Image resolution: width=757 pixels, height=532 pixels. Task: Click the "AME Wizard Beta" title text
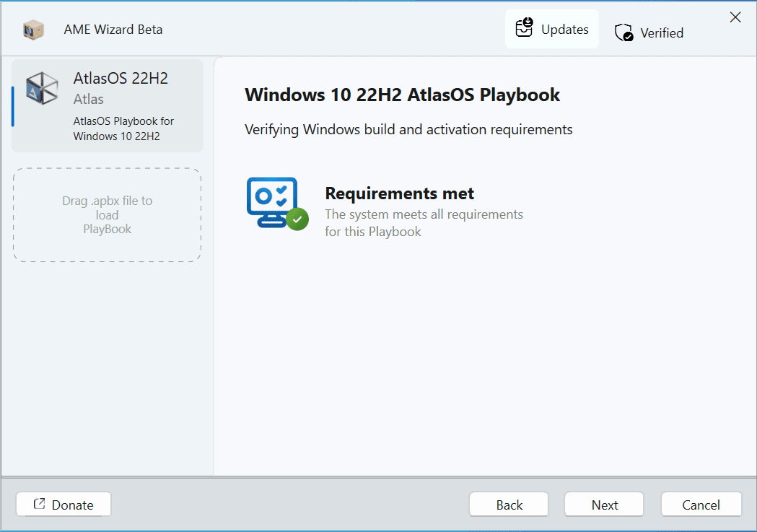[113, 30]
